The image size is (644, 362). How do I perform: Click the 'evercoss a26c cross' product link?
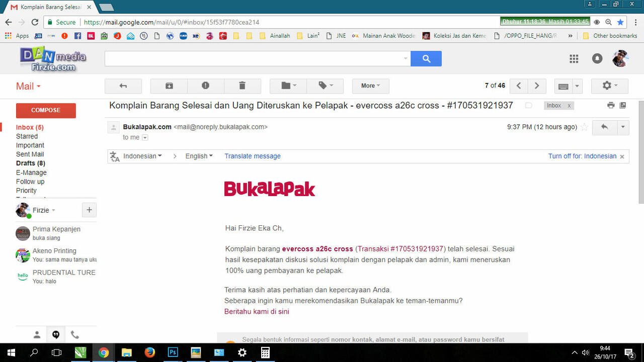317,249
